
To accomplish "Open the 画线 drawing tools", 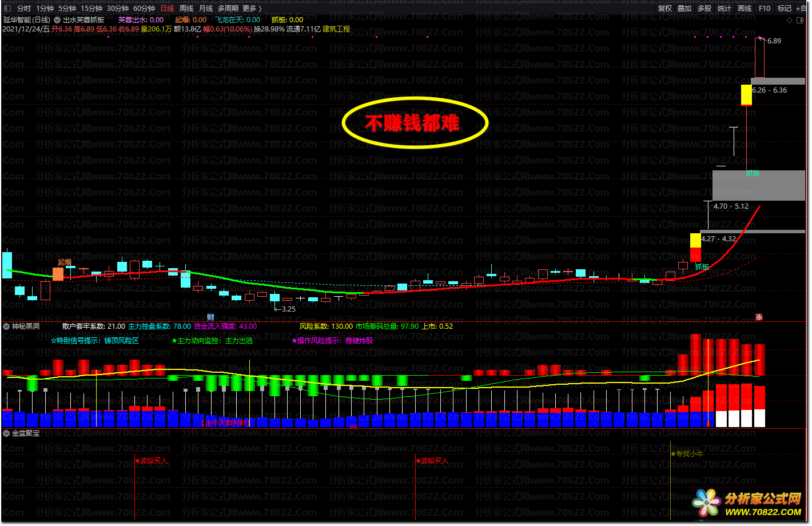I will pos(745,9).
